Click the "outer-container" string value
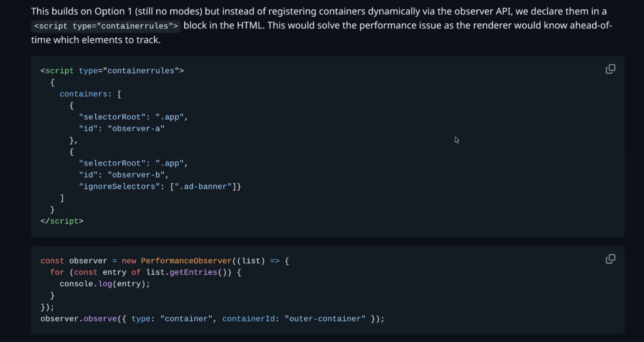This screenshot has height=342, width=644. [x=325, y=319]
